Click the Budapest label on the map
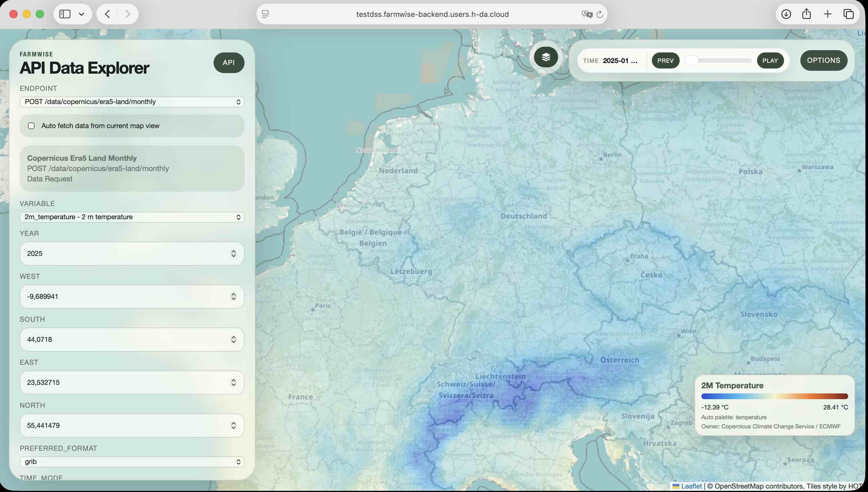This screenshot has height=492, width=868. pyautogui.click(x=765, y=358)
